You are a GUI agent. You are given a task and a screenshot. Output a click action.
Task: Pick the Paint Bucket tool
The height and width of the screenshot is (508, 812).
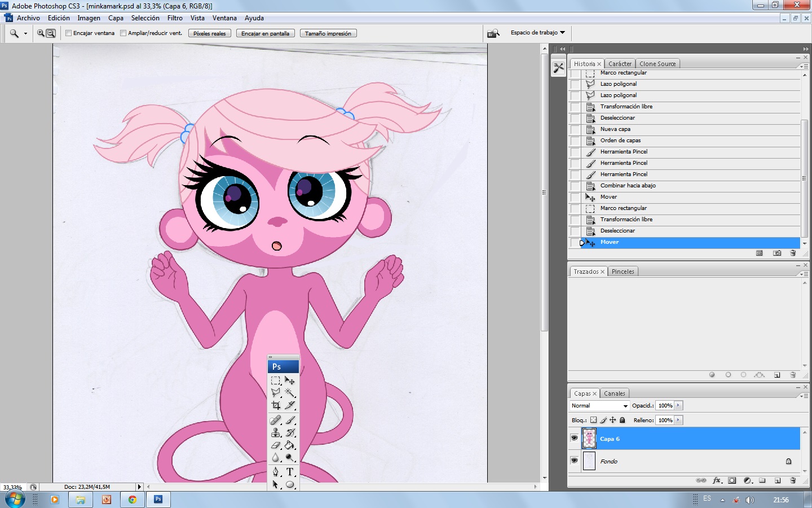pyautogui.click(x=290, y=445)
